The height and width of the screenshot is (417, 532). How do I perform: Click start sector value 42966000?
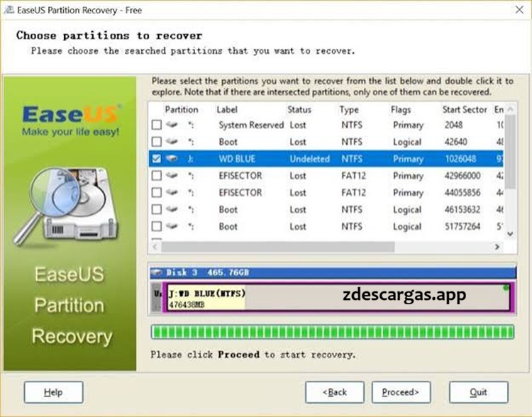(462, 175)
